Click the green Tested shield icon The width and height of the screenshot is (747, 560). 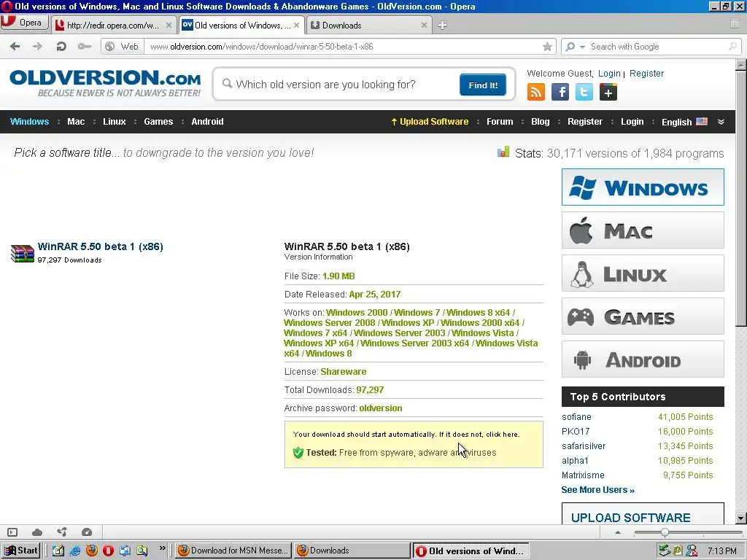pyautogui.click(x=298, y=452)
